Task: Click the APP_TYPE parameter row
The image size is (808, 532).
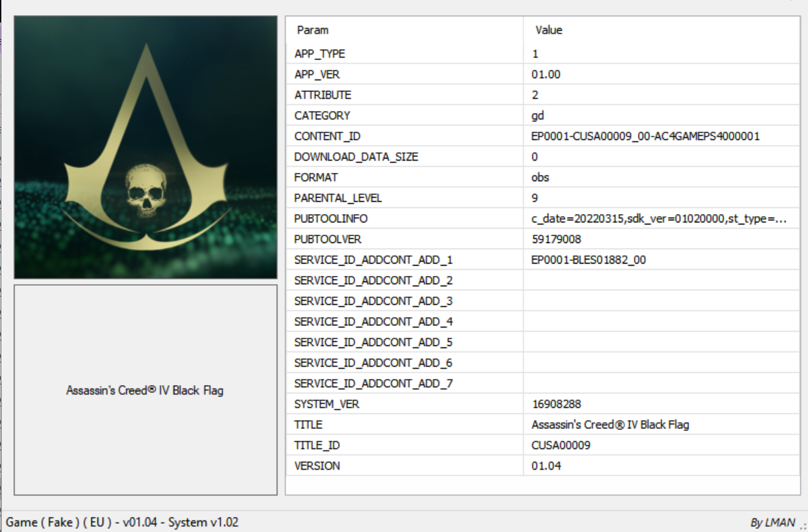Action: pyautogui.click(x=543, y=54)
